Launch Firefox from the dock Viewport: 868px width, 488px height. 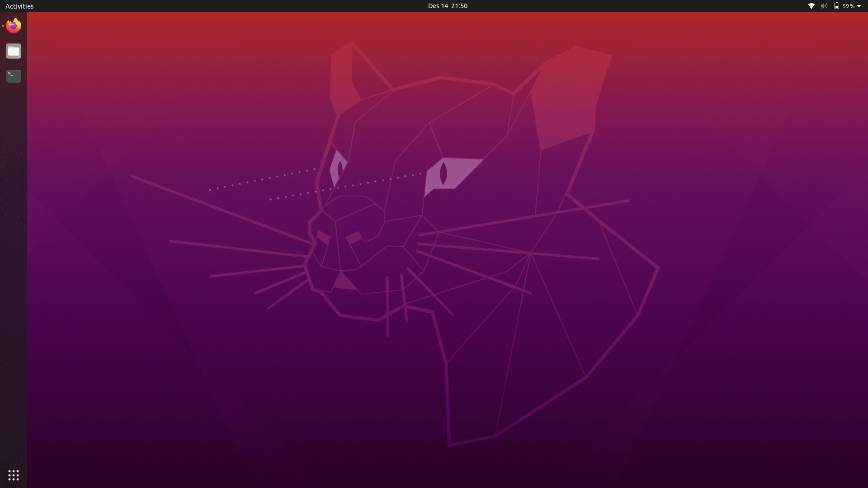pyautogui.click(x=14, y=26)
